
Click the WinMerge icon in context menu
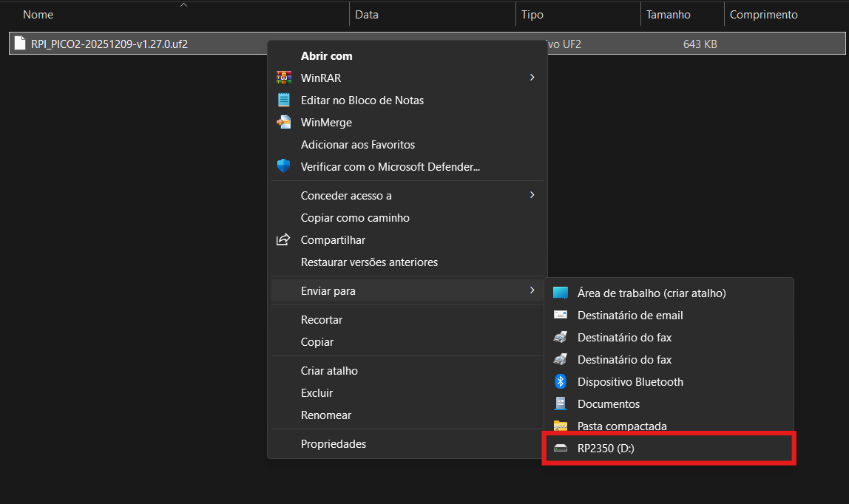pos(284,123)
